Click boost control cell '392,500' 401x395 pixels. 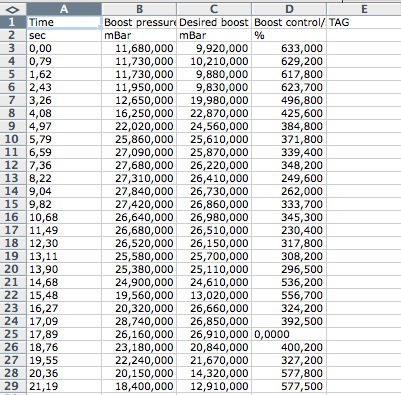289,321
